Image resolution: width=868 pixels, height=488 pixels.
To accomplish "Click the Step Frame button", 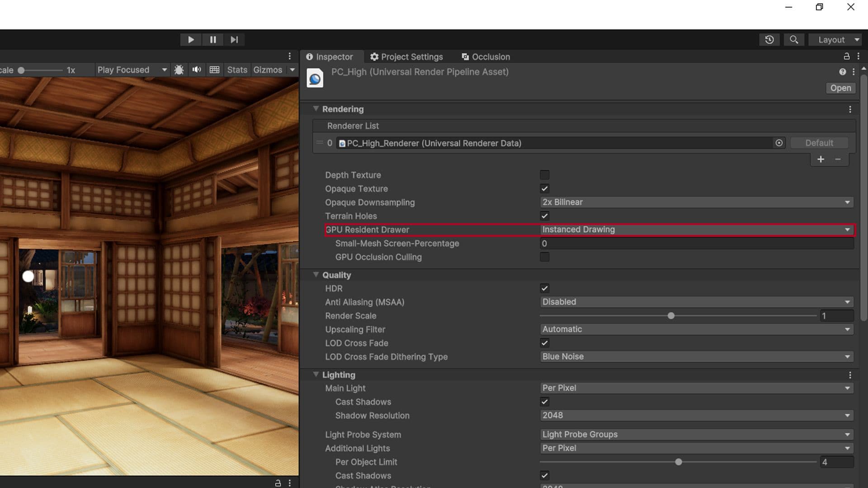I will coord(234,39).
